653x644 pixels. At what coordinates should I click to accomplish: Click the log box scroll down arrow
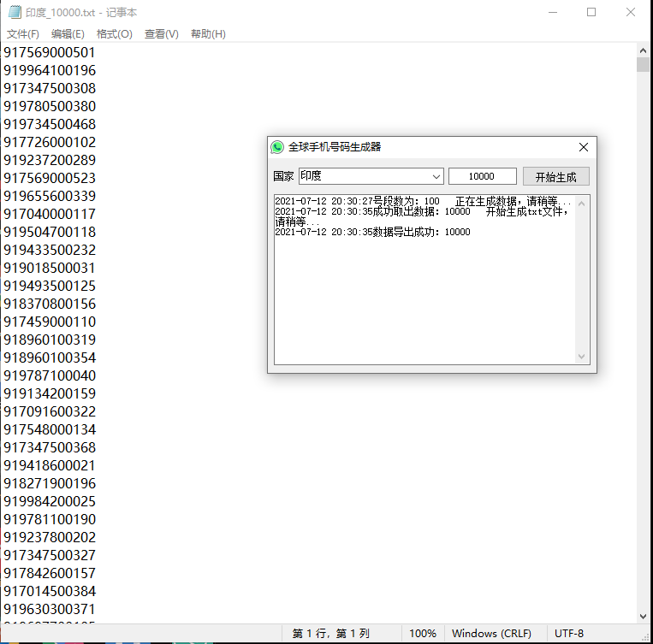[x=582, y=357]
